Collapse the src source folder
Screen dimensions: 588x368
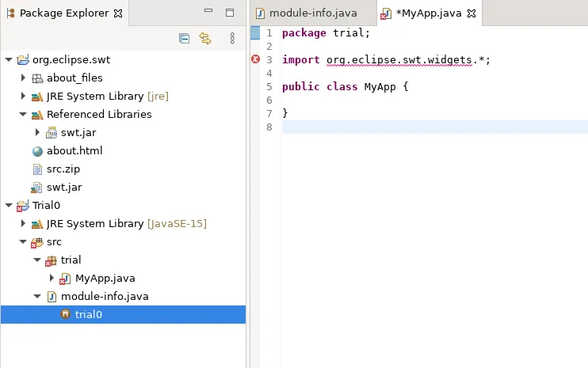pyautogui.click(x=23, y=242)
